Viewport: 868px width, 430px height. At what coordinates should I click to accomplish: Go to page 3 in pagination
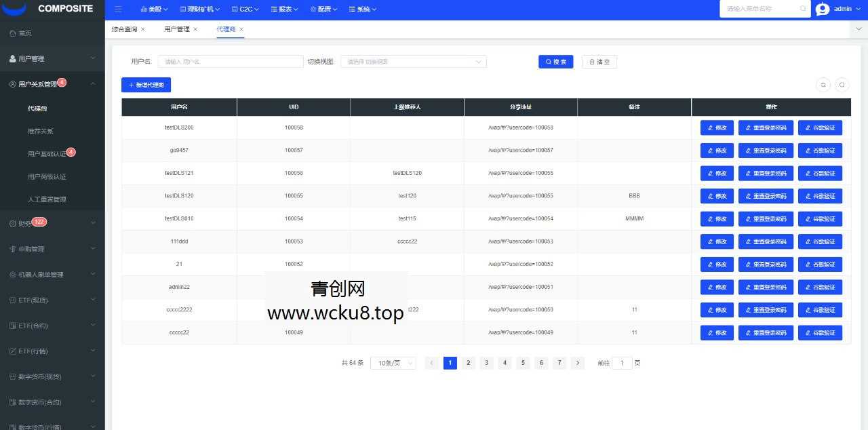coord(486,363)
